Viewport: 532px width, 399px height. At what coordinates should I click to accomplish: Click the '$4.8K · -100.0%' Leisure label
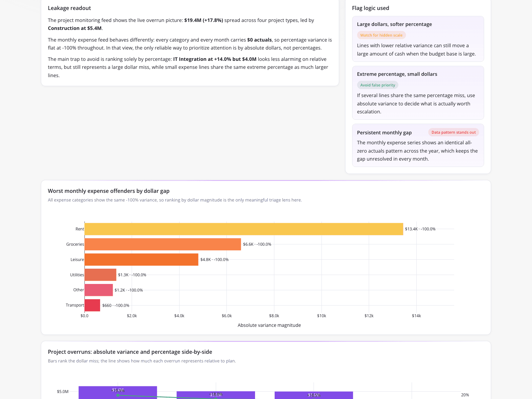pos(214,260)
